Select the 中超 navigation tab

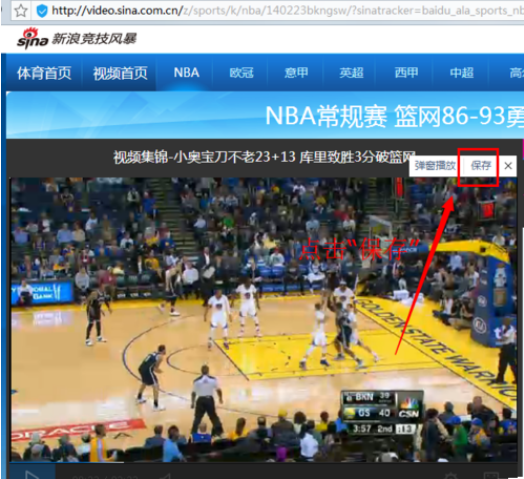pos(462,73)
